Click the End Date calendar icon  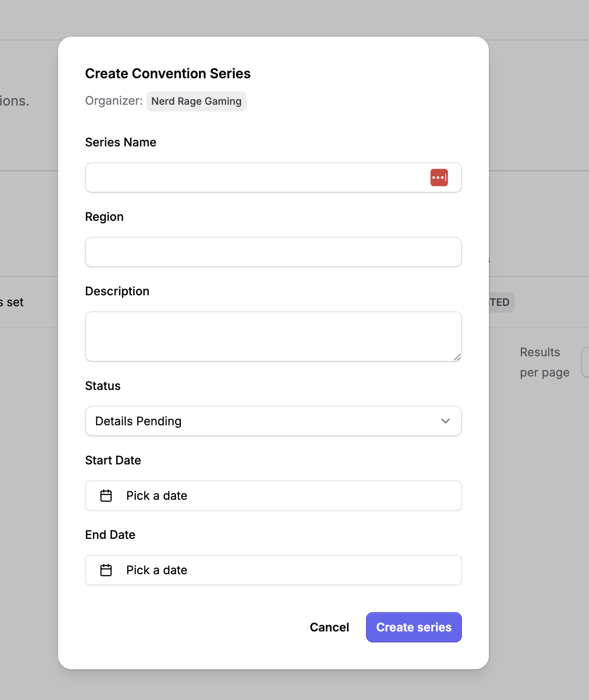tap(106, 570)
